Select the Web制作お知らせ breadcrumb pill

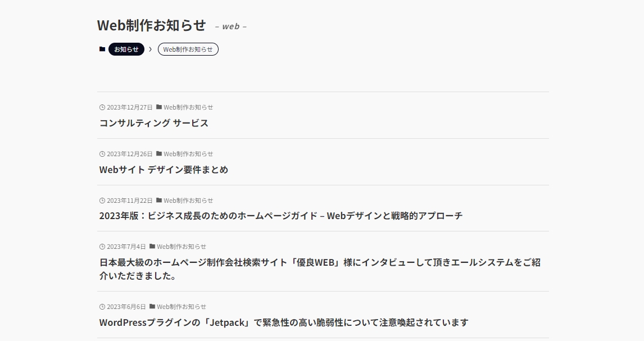(188, 49)
